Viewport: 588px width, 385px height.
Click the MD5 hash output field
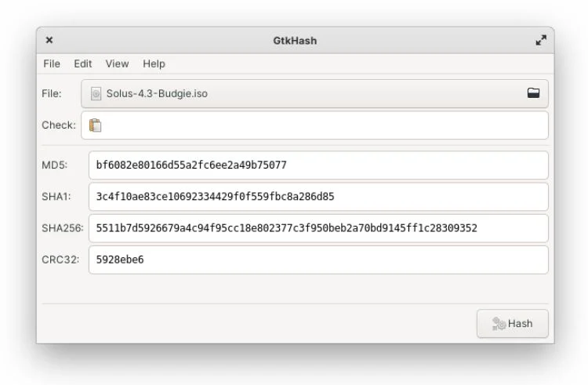(x=318, y=165)
